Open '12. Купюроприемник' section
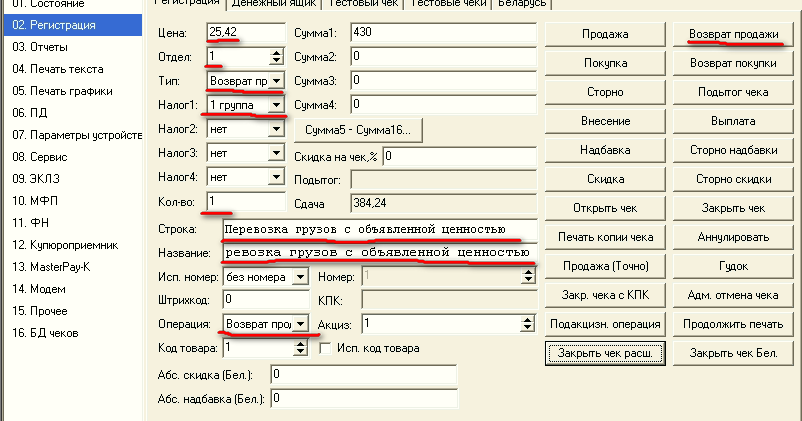The image size is (802, 421). (73, 245)
